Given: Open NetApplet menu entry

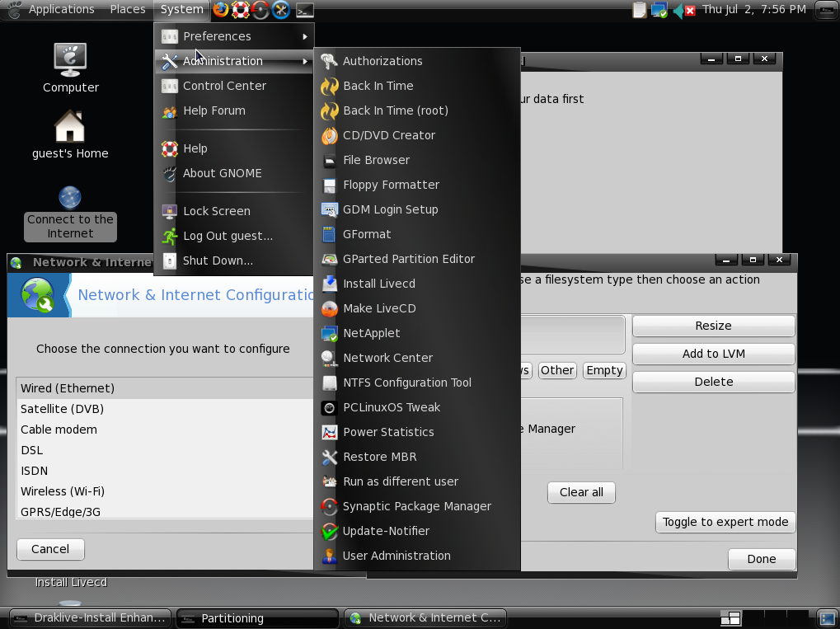Looking at the screenshot, I should 417,333.
